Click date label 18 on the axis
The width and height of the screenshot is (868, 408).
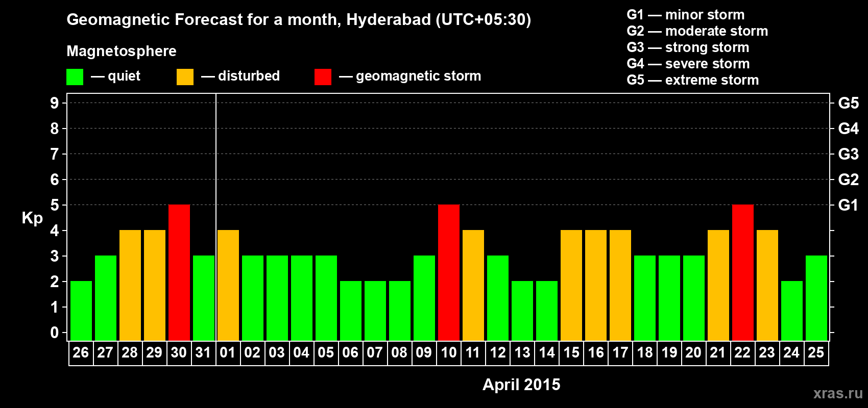(644, 352)
